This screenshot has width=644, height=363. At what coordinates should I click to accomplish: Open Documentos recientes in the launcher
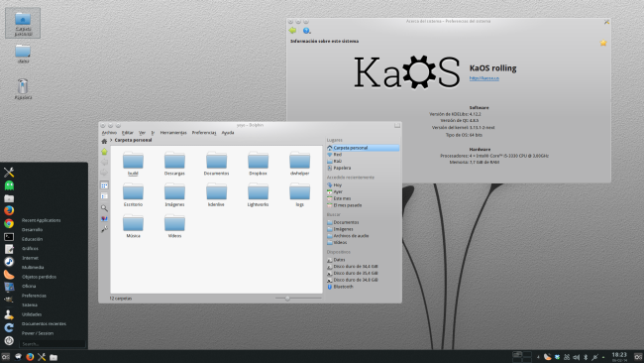pos(44,323)
